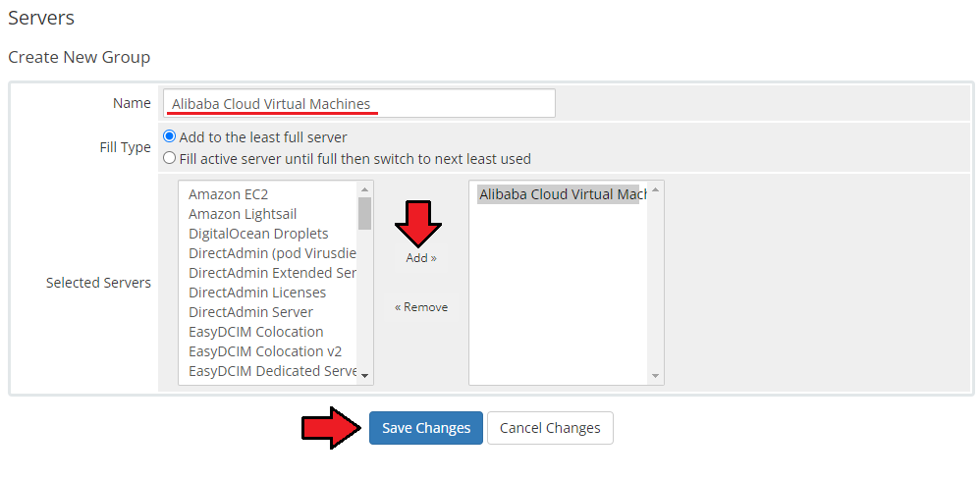Viewport: 980px width, 480px height.
Task: Click Save Changes button
Action: coord(426,428)
